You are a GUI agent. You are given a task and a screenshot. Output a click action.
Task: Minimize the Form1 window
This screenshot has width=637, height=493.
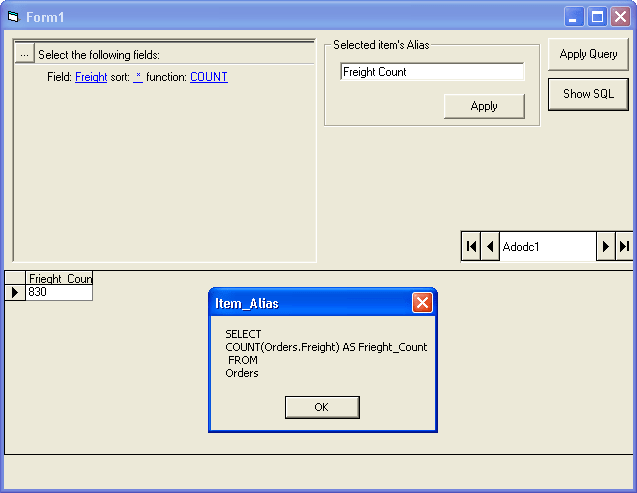pyautogui.click(x=574, y=17)
